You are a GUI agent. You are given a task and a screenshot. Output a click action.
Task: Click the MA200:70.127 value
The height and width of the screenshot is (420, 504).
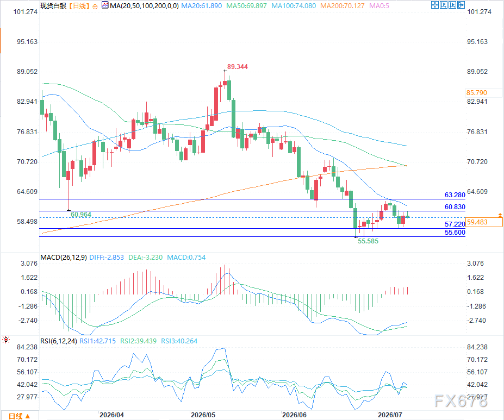(343, 6)
